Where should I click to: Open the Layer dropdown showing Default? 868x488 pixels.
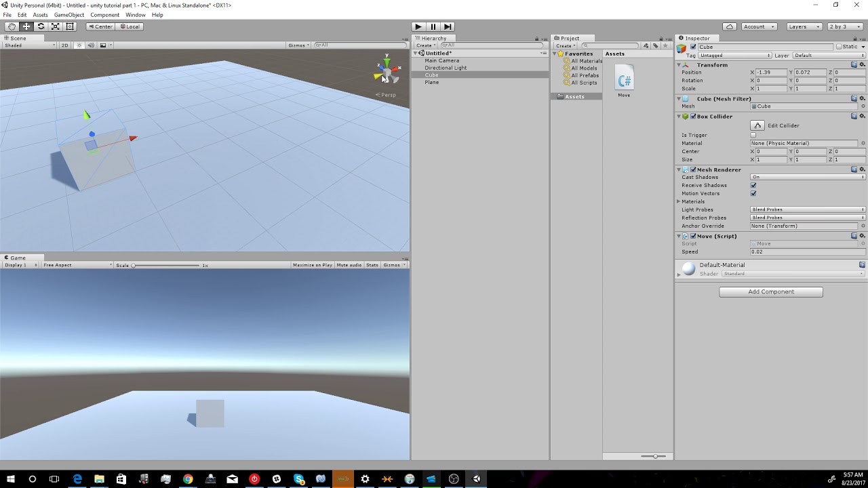[x=829, y=56]
